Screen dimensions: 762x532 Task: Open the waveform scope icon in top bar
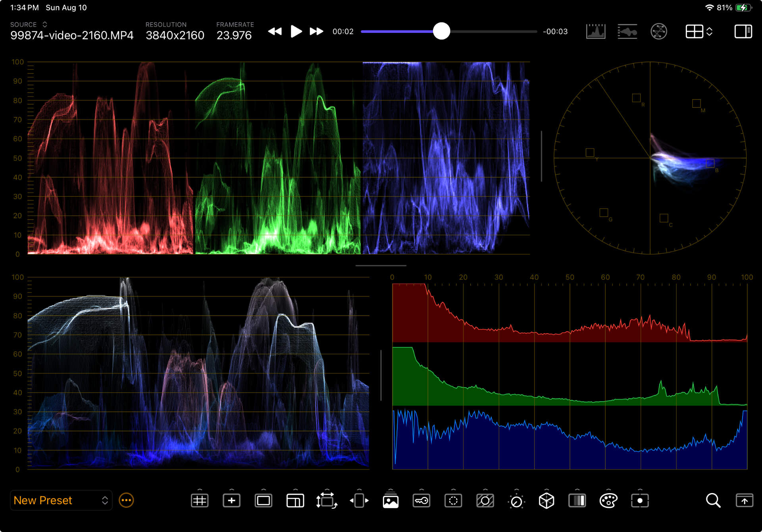(x=627, y=31)
